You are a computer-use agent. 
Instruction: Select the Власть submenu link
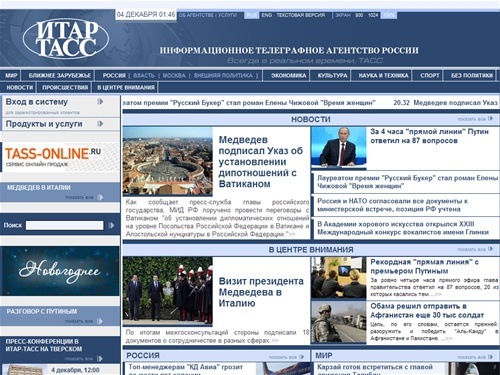144,76
